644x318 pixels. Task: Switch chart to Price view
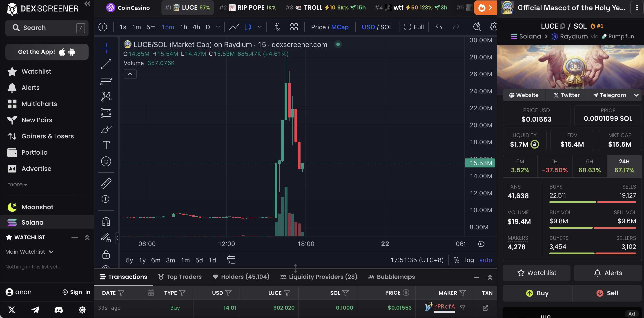[x=318, y=27]
